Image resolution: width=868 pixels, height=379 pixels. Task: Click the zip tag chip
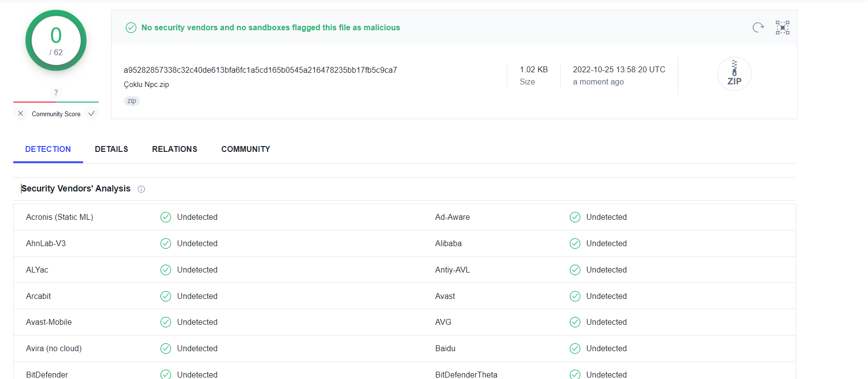(132, 101)
